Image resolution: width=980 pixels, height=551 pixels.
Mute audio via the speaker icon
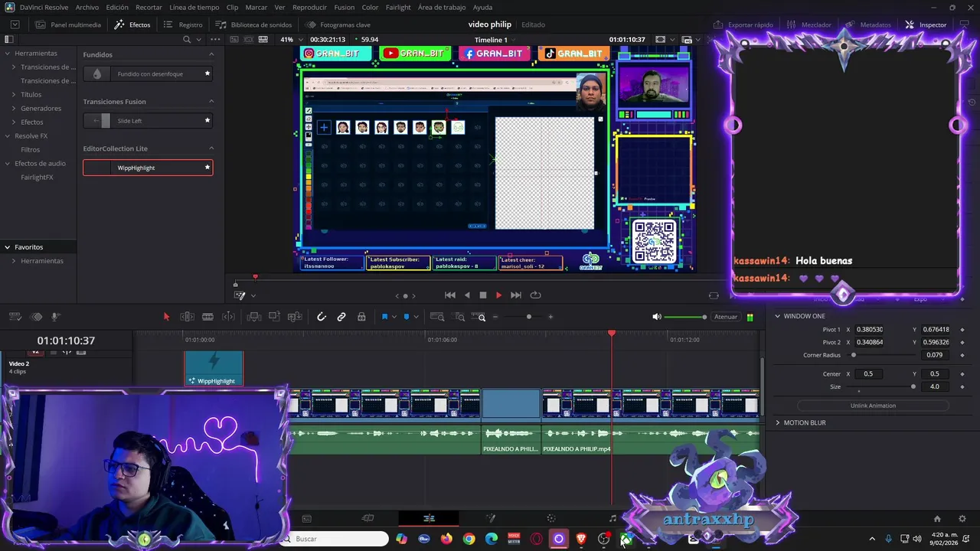point(656,317)
